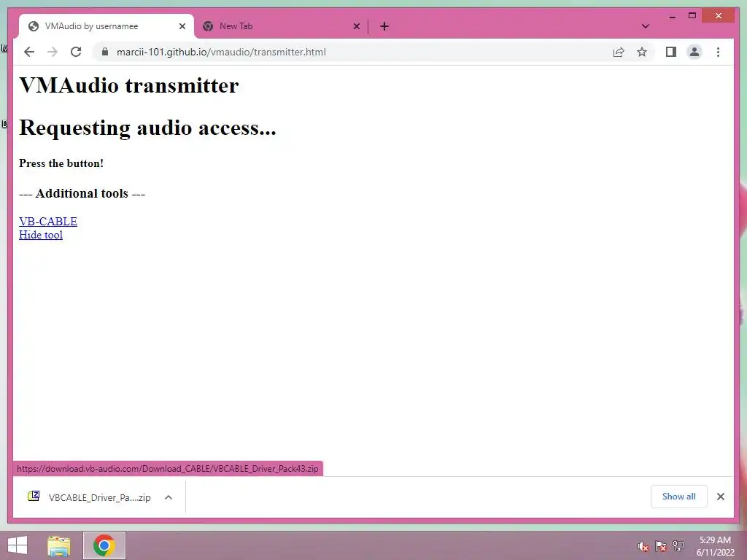Viewport: 747px width, 560px height.
Task: Reload the transmitter page
Action: [x=76, y=52]
